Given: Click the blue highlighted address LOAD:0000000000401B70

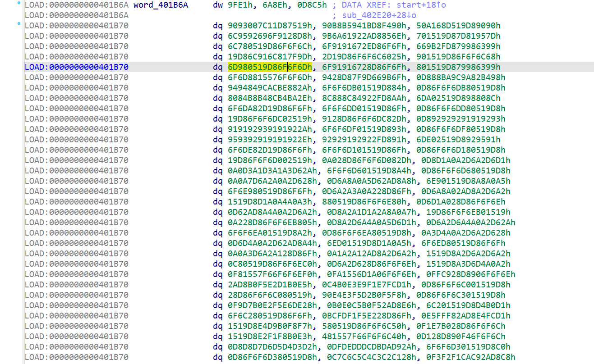Looking at the screenshot, I should pyautogui.click(x=77, y=67).
